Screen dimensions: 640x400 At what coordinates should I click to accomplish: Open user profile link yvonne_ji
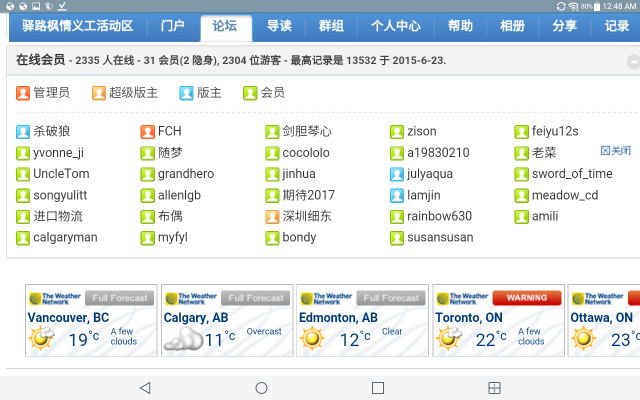point(59,153)
